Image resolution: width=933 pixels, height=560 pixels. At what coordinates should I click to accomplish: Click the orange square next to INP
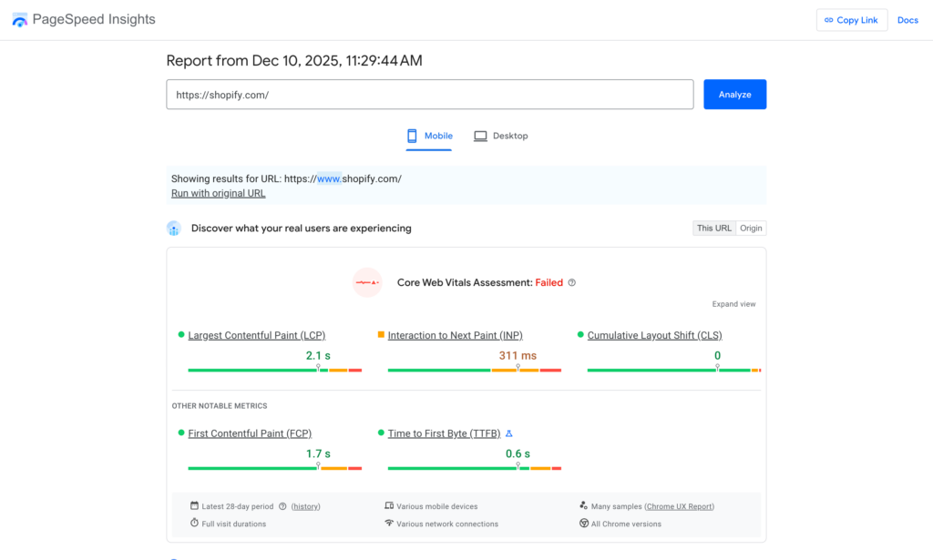pos(381,335)
